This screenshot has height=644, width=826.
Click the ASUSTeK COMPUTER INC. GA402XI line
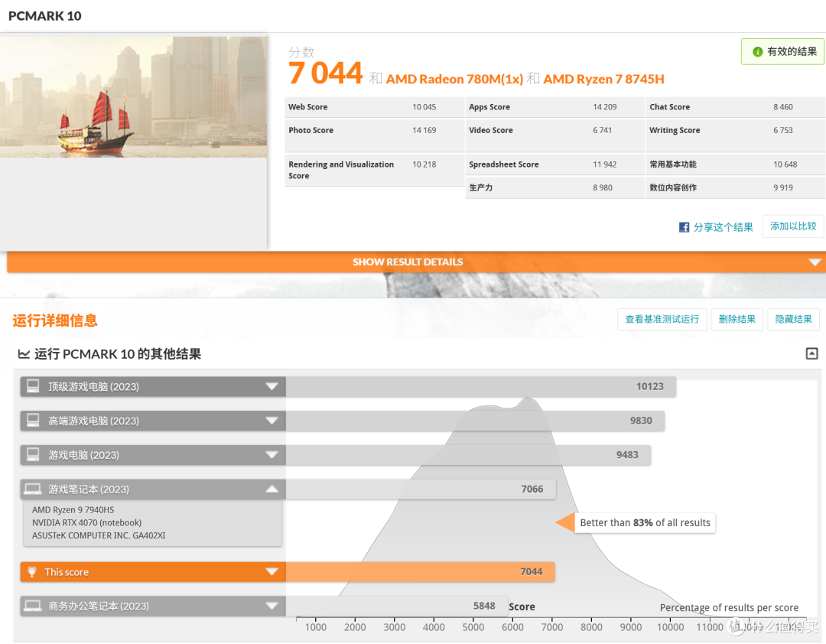[x=99, y=535]
